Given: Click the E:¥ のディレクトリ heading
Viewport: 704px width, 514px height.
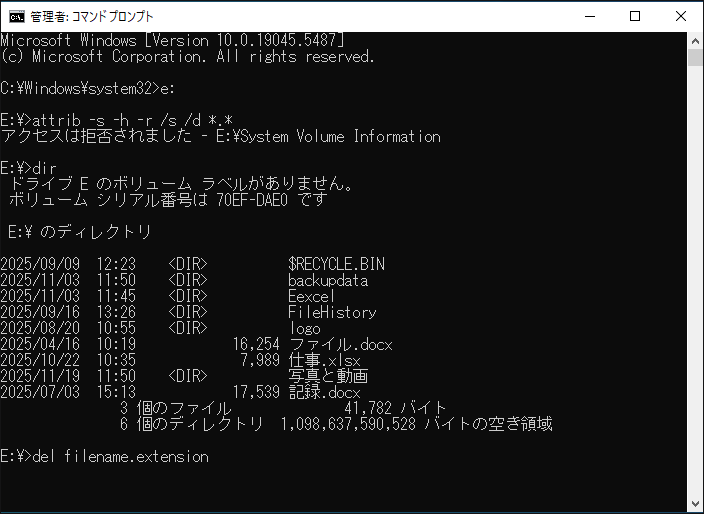Looking at the screenshot, I should (79, 232).
